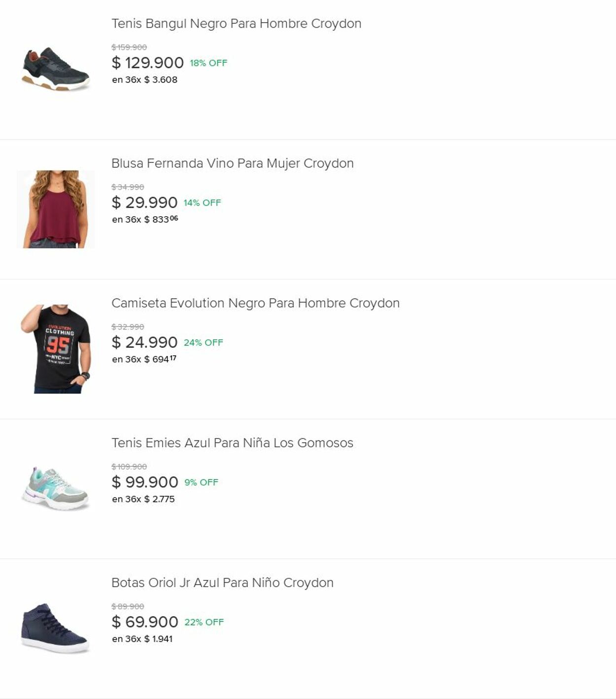
Task: Click Camiseta Evolution Negro Para Hombre Croydon title
Action: [x=255, y=303]
